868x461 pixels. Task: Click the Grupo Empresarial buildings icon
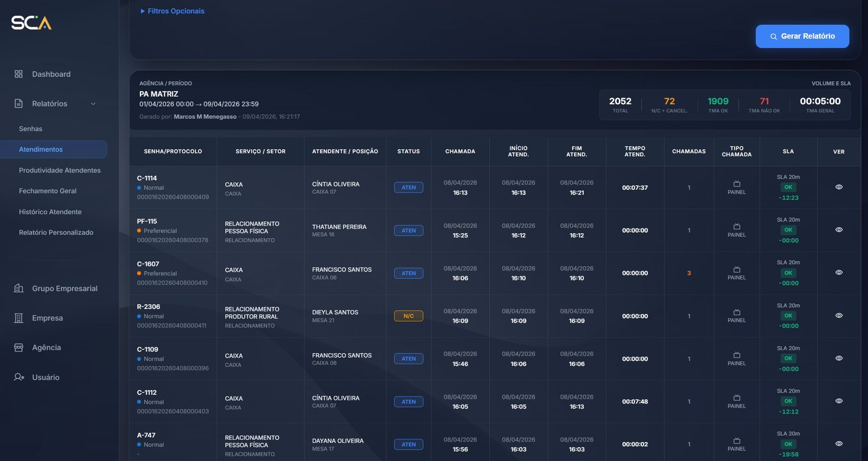[x=18, y=288]
